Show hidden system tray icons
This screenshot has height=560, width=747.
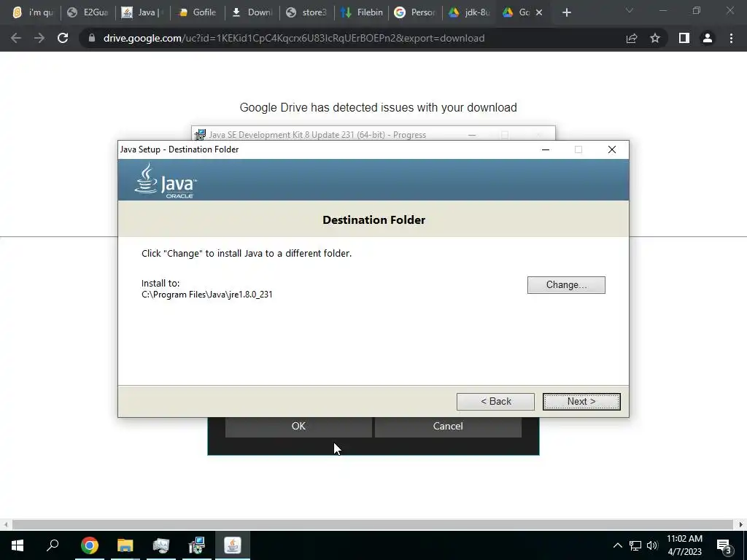(617, 545)
